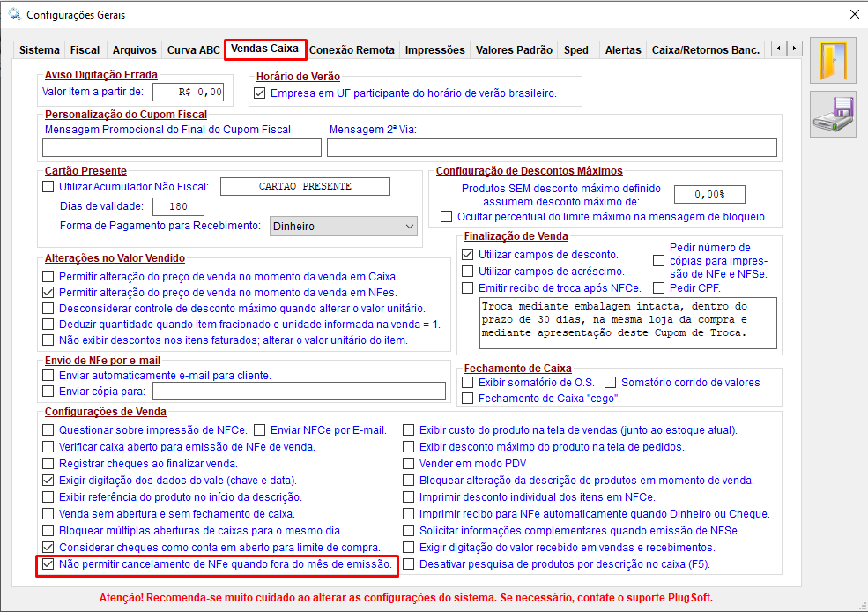Toggle Ocultar percentual do limite máximo
The width and height of the screenshot is (868, 612).
[x=446, y=217]
